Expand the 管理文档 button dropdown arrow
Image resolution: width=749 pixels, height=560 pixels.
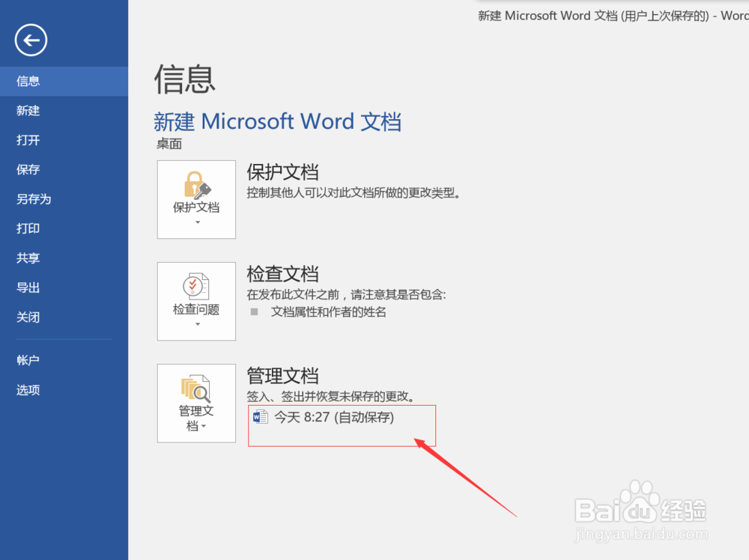pos(204,426)
